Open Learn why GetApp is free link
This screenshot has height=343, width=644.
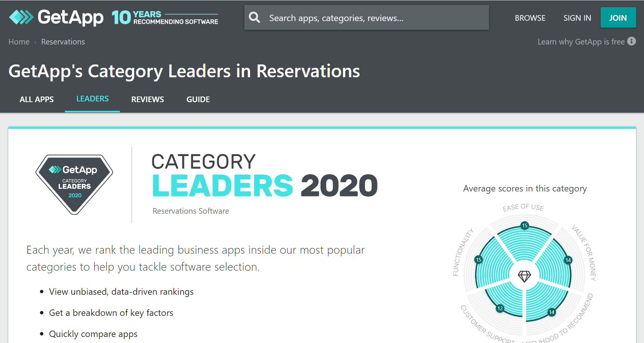point(581,42)
